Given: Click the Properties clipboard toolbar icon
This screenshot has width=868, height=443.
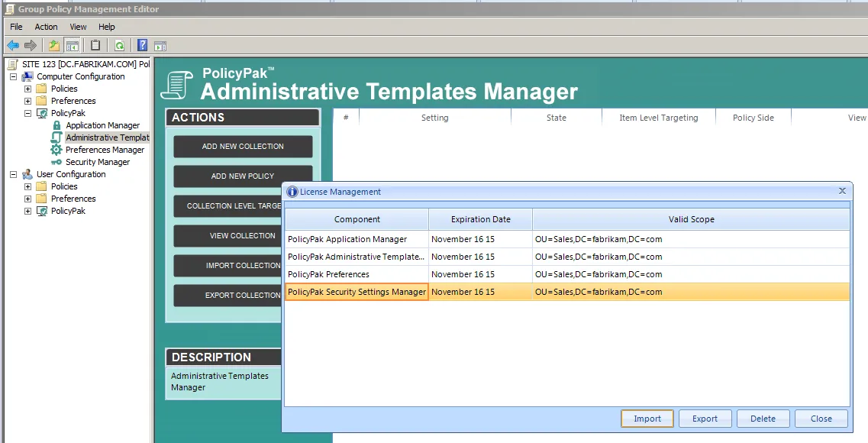Looking at the screenshot, I should pos(95,46).
